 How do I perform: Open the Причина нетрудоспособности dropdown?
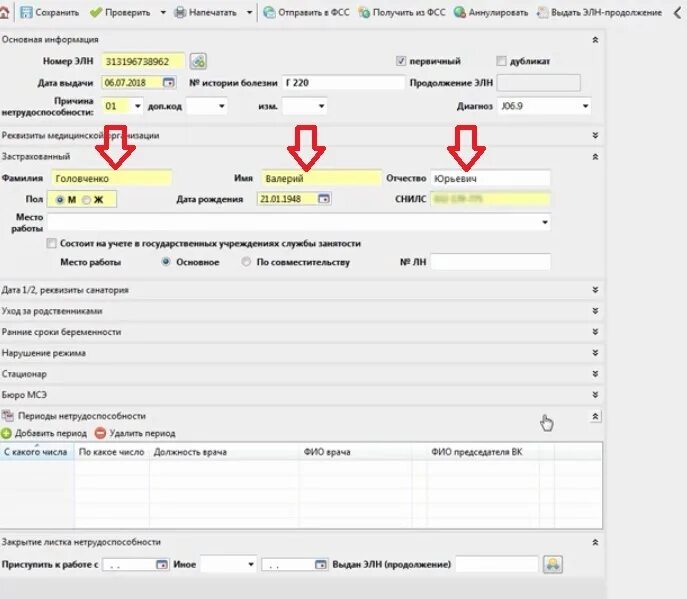click(138, 106)
